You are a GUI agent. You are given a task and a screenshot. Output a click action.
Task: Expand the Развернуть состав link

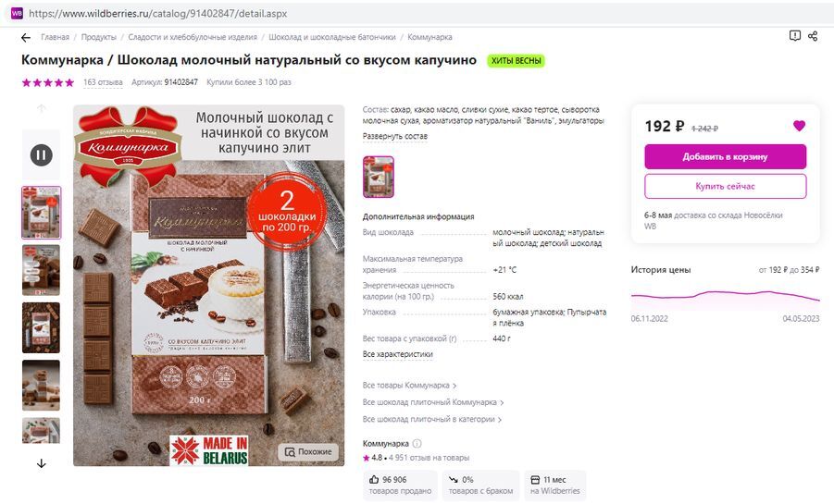click(394, 136)
